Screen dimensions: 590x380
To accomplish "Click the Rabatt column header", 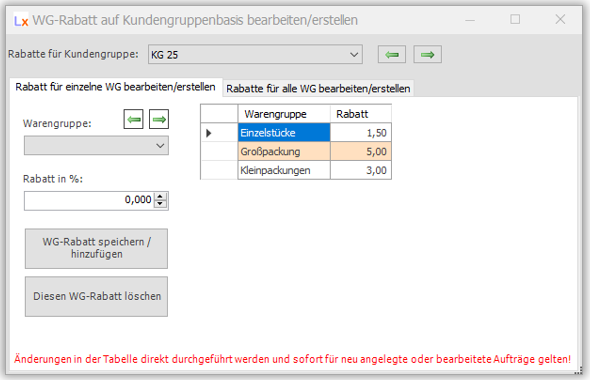I will tap(361, 114).
